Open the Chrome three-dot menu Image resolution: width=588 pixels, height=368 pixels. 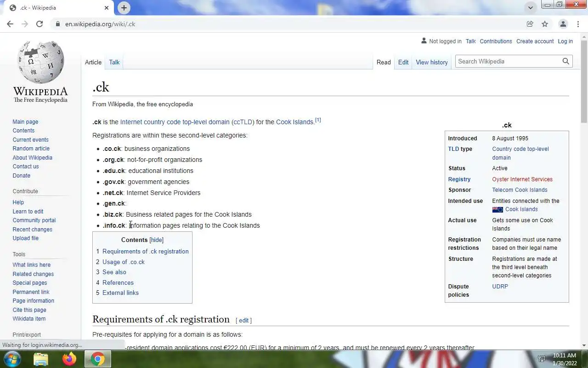pos(577,24)
